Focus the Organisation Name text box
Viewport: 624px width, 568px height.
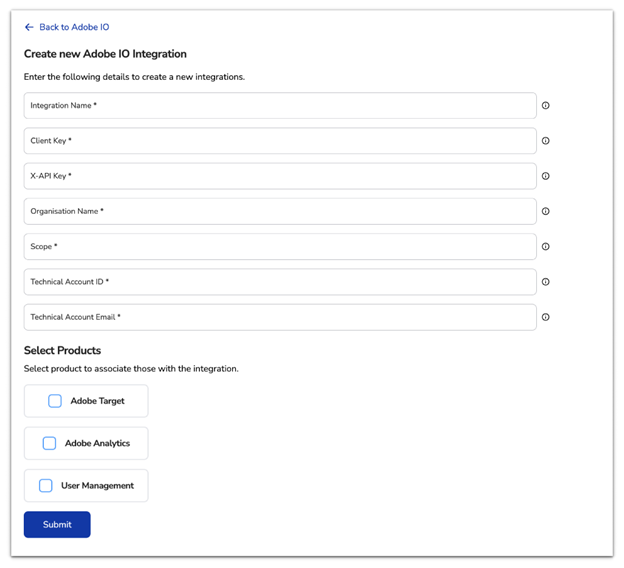click(280, 211)
